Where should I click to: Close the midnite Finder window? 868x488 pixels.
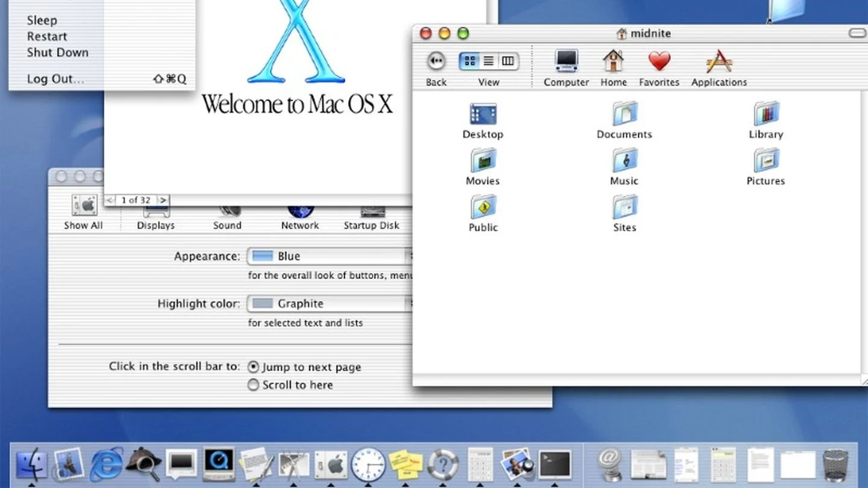pos(426,33)
